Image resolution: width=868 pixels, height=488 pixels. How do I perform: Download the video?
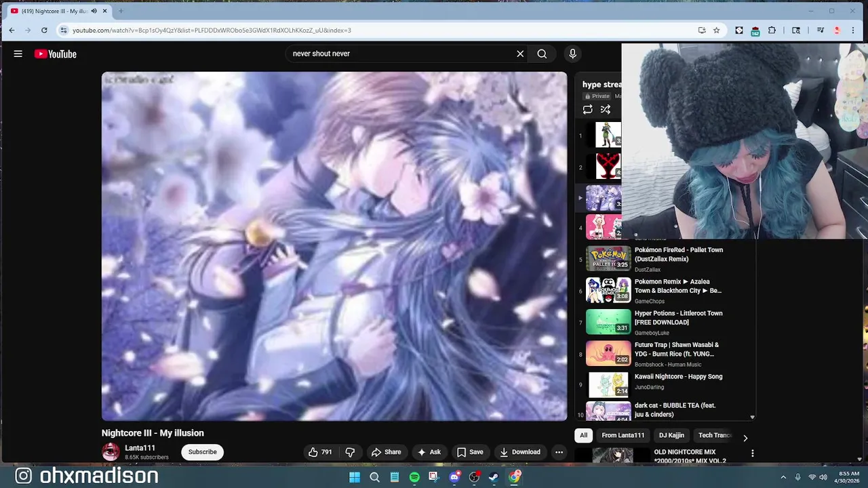coord(520,452)
